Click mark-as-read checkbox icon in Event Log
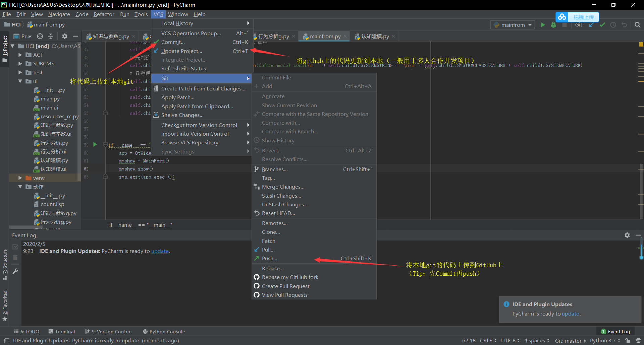The width and height of the screenshot is (644, 345). point(15,247)
